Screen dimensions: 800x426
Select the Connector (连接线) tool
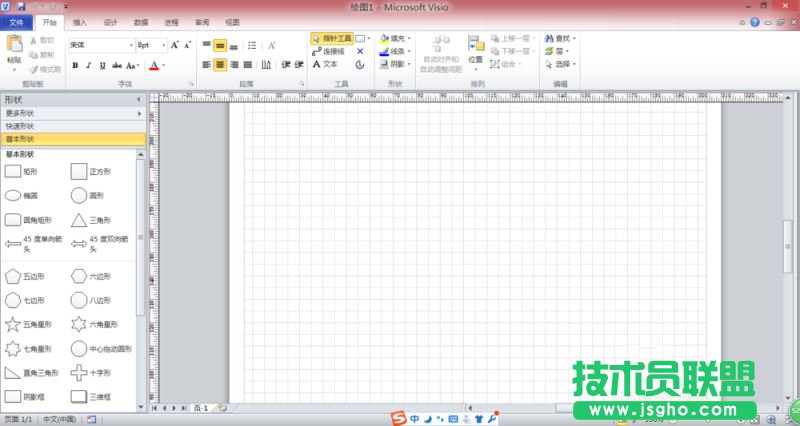coord(329,52)
